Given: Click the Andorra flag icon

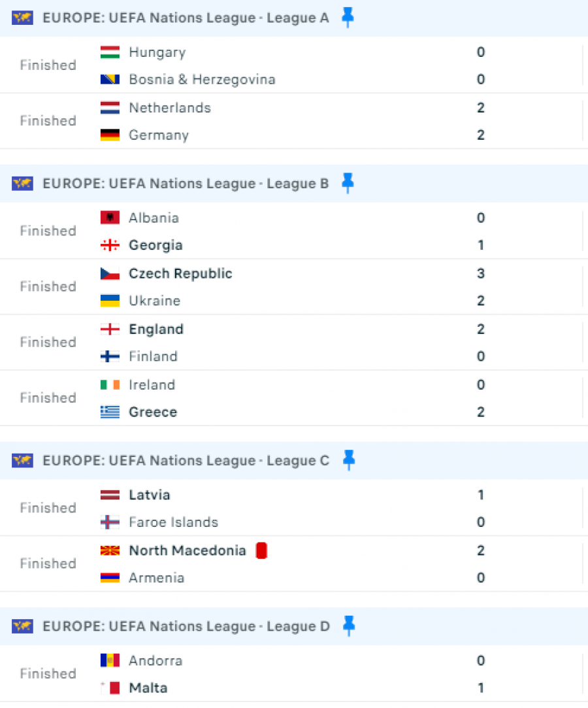Looking at the screenshot, I should (x=110, y=660).
